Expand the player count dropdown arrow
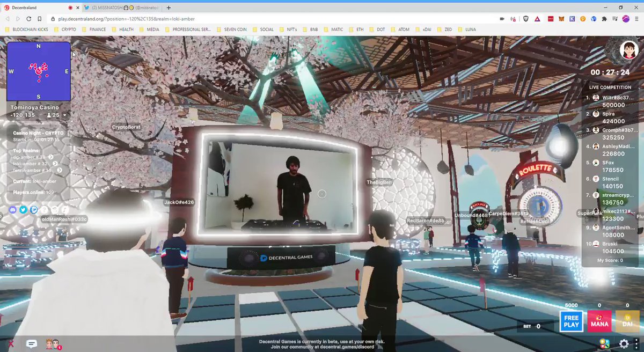Viewport: 644px width, 352px height. point(65,115)
